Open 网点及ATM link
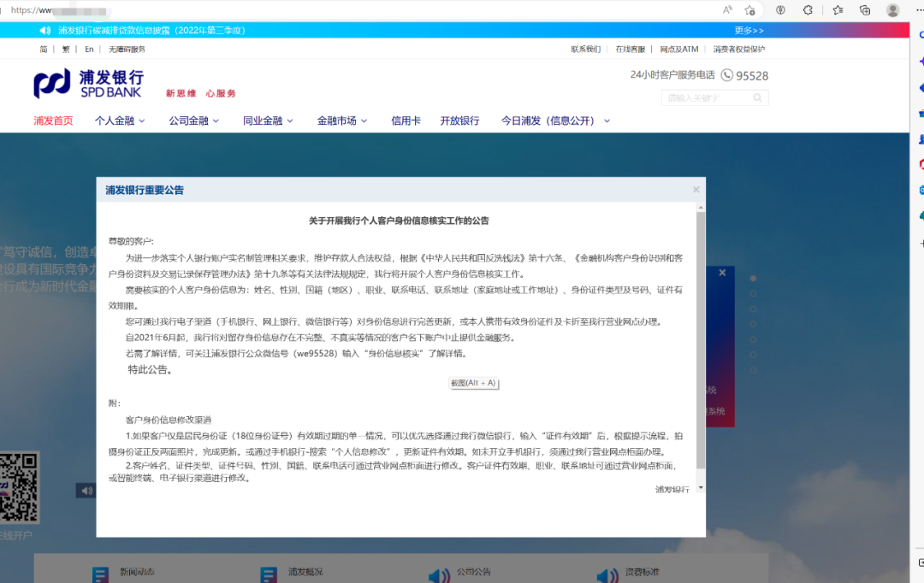The width and height of the screenshot is (924, 583). pyautogui.click(x=678, y=50)
